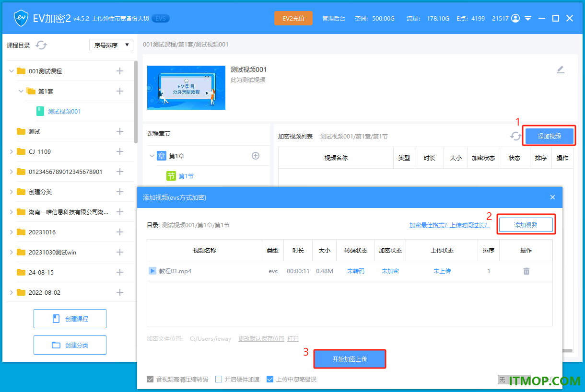This screenshot has width=585, height=392.
Task: Click the plus icon beside 001测试课程
Action: coord(120,71)
